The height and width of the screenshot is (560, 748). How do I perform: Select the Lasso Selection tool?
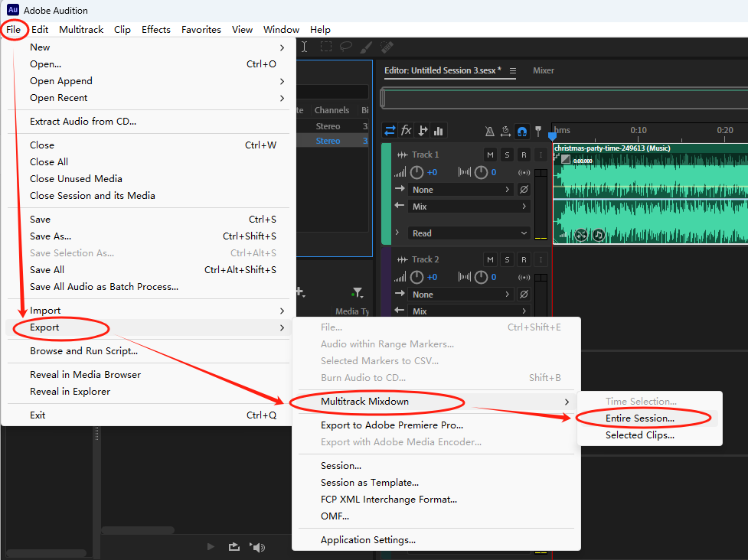click(x=346, y=47)
